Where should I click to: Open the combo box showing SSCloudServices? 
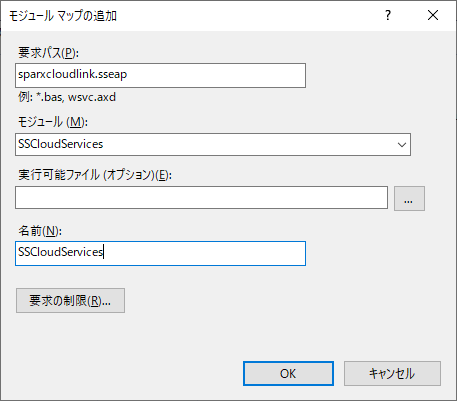point(213,144)
